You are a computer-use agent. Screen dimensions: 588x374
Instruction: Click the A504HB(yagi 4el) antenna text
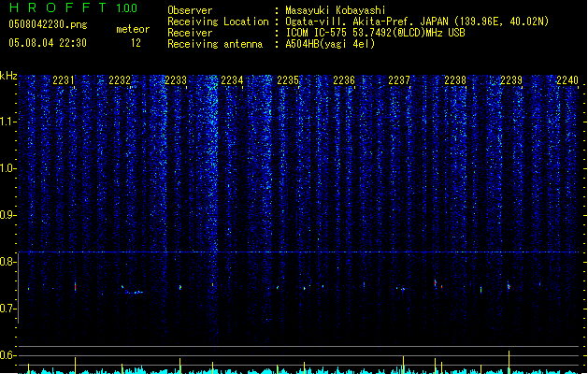(330, 44)
